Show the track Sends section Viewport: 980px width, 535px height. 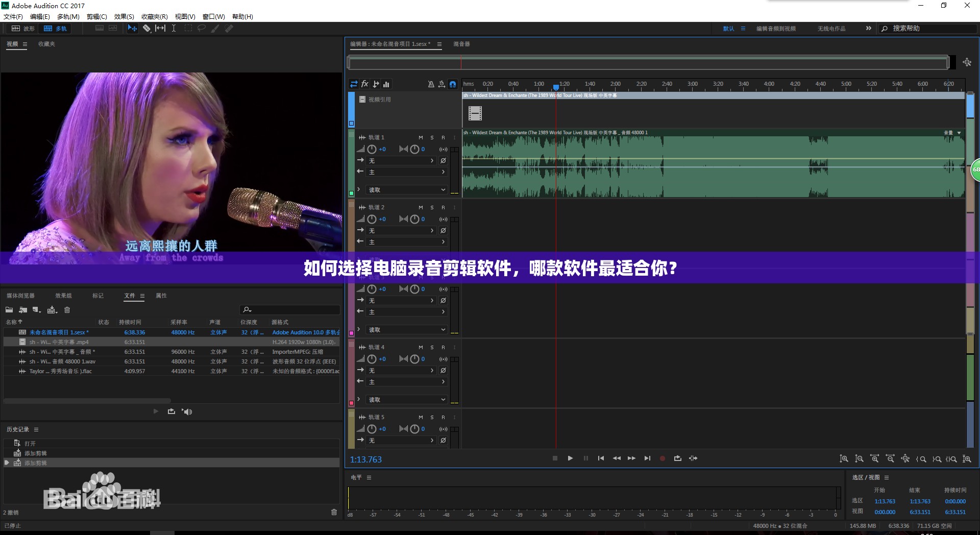point(376,84)
